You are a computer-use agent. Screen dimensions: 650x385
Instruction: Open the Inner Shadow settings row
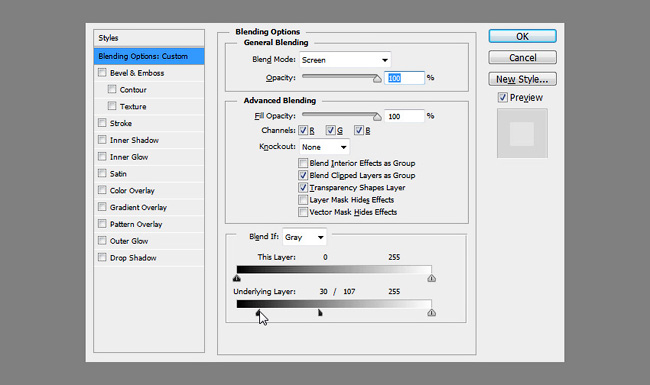coord(149,140)
